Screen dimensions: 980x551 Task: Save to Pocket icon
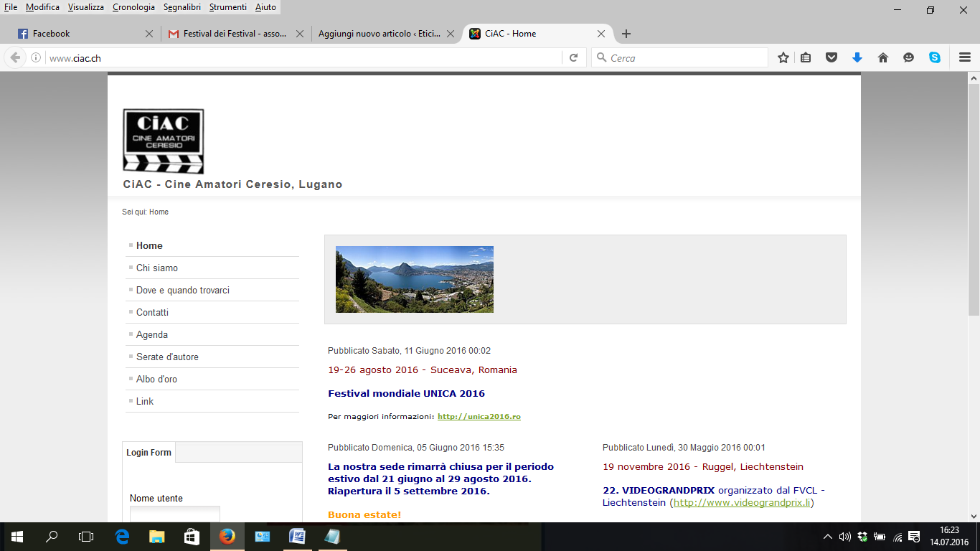(x=831, y=58)
